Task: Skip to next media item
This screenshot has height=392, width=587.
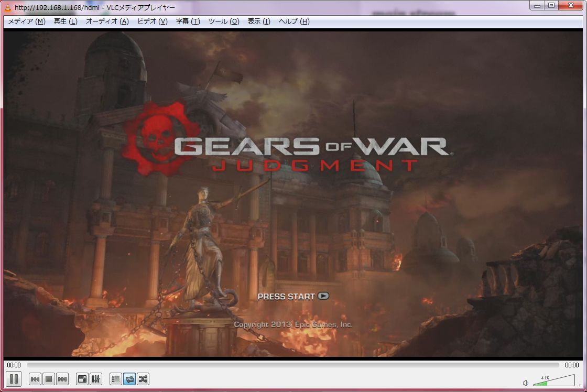Action: point(62,379)
